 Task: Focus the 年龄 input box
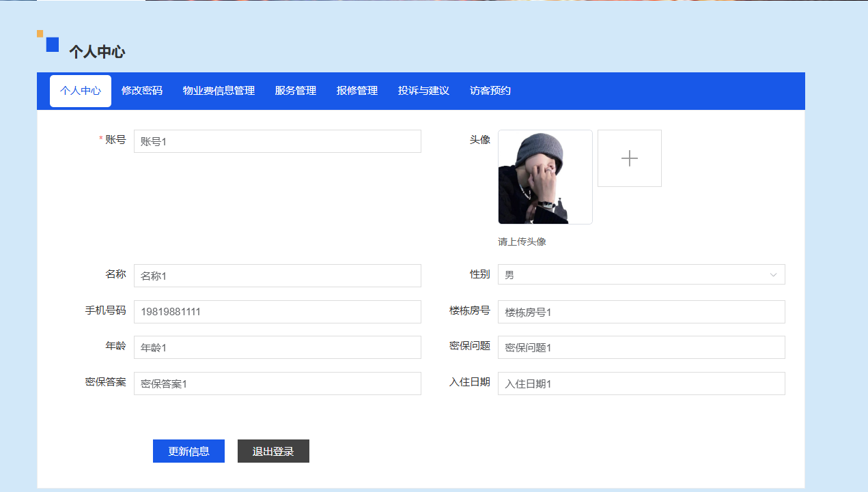(277, 347)
